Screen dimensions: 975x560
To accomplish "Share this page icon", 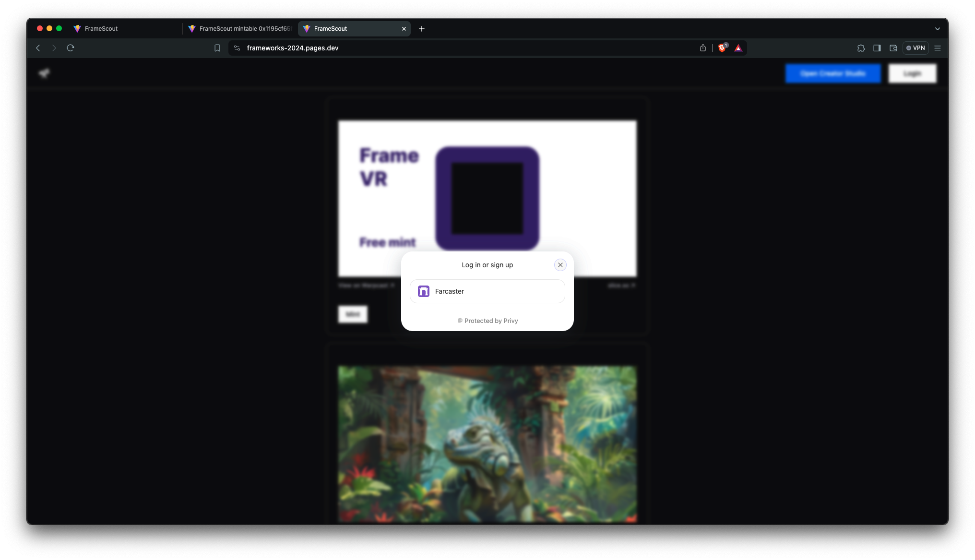I will tap(703, 48).
